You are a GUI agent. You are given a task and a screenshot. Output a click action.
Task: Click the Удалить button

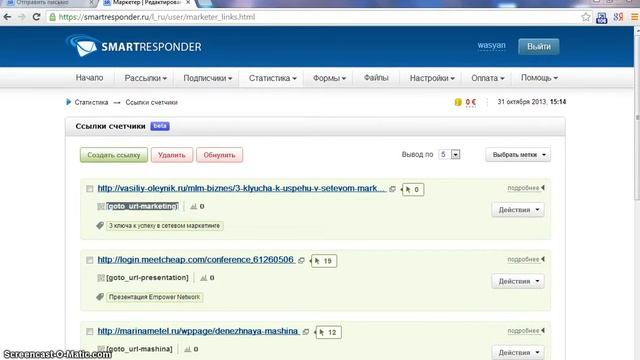coord(172,155)
